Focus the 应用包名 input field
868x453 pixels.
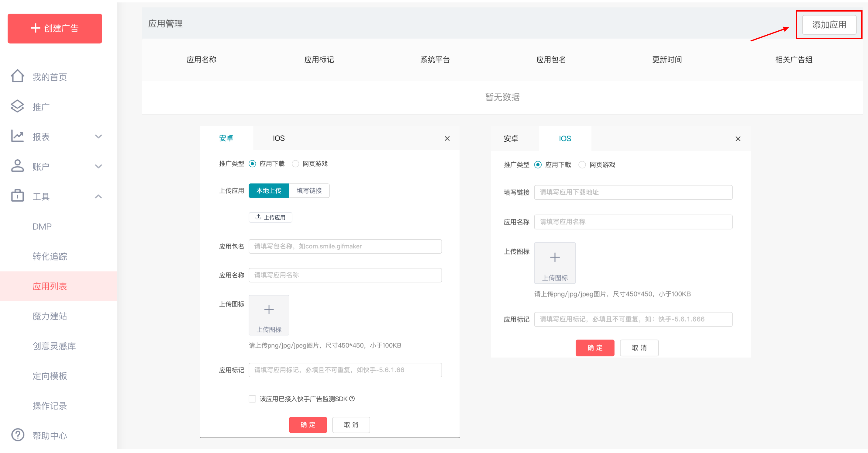click(345, 246)
